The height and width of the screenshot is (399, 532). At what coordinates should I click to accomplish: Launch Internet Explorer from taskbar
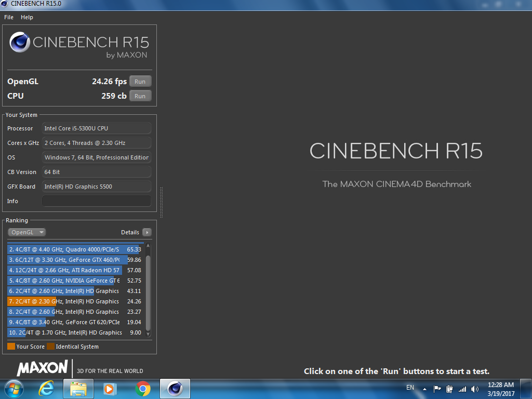pos(46,389)
